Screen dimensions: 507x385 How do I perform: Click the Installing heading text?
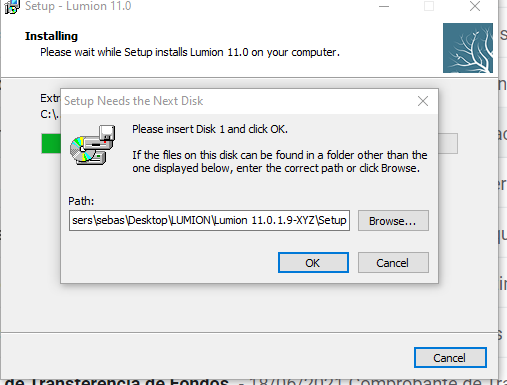(51, 36)
